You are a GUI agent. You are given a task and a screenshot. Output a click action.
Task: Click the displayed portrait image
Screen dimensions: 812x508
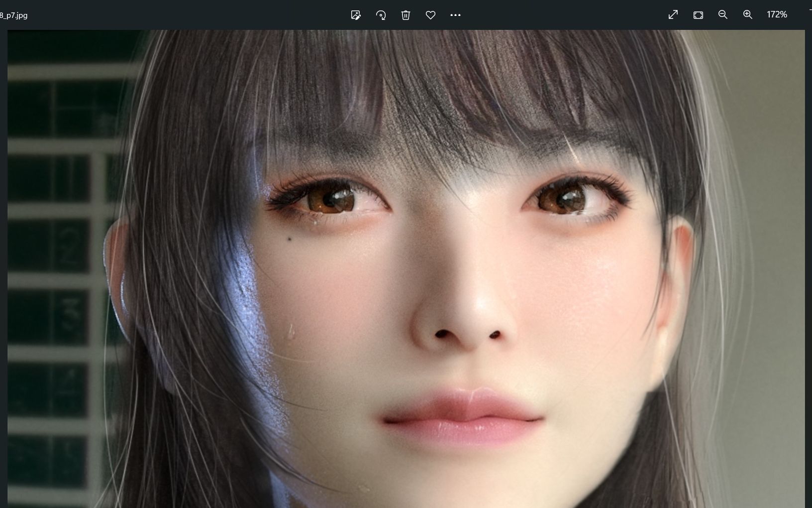406,269
